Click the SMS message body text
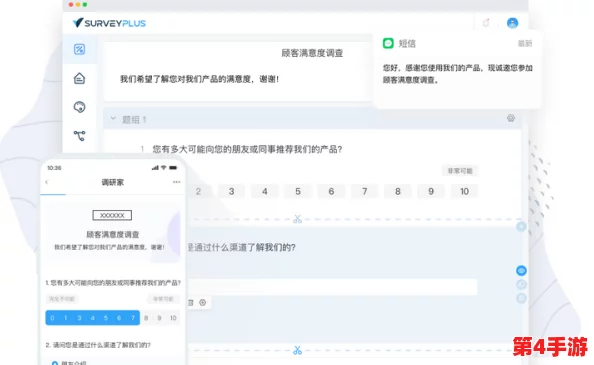594x365 pixels. pos(458,74)
